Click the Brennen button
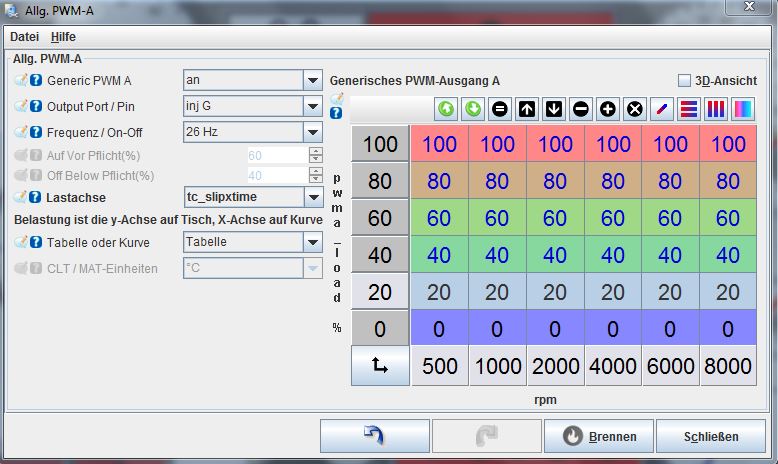The image size is (778, 464). (x=598, y=436)
